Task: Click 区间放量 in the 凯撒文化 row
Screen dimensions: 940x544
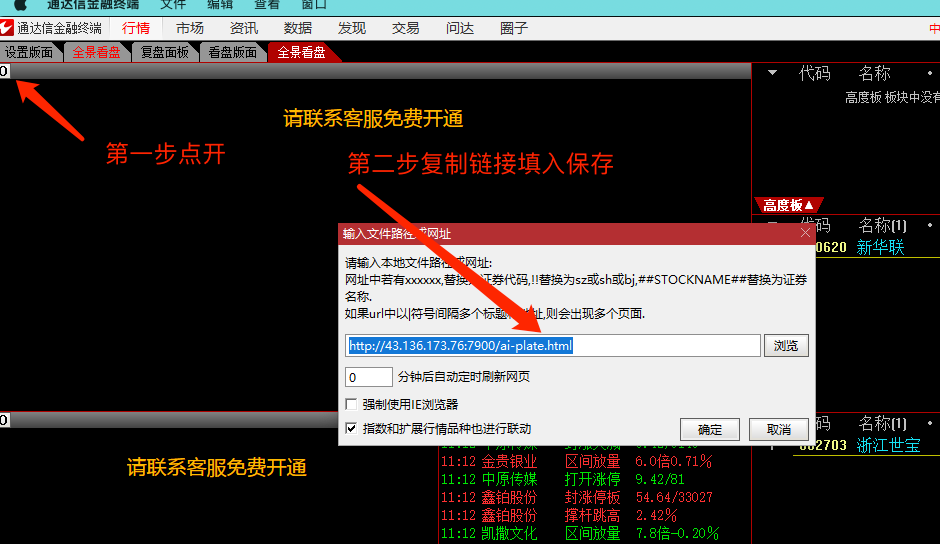Action: 592,533
